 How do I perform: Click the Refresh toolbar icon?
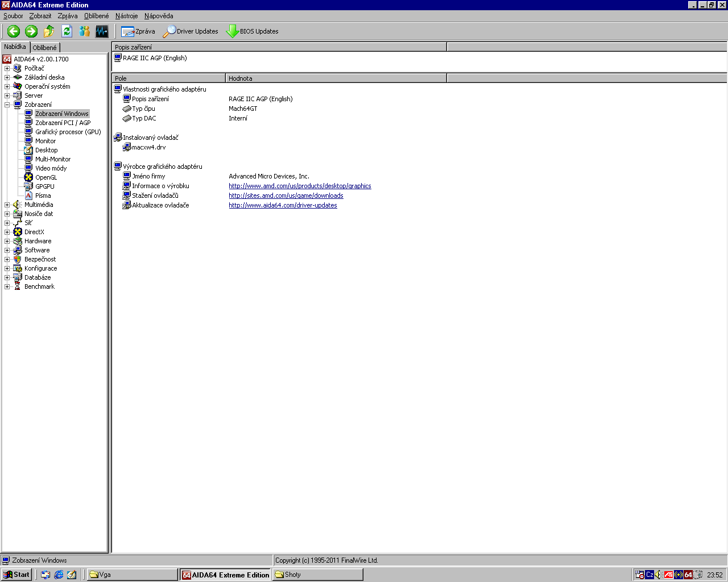point(67,31)
